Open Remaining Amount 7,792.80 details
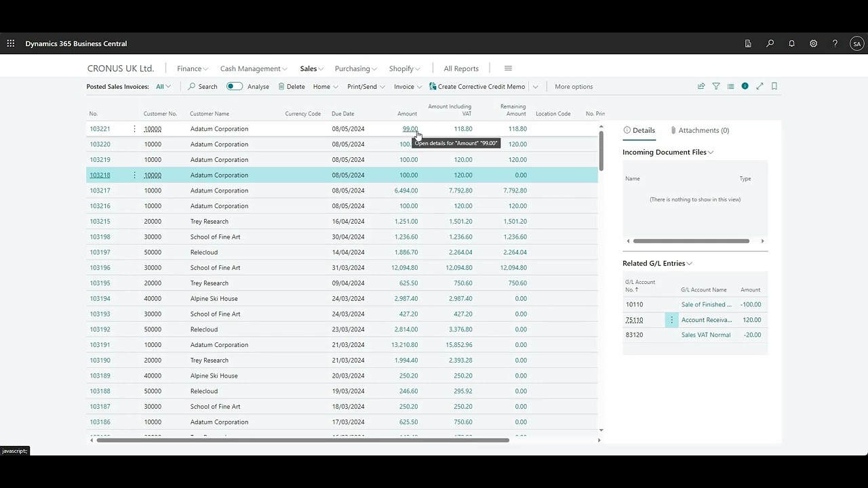Image resolution: width=868 pixels, height=488 pixels. tap(515, 190)
